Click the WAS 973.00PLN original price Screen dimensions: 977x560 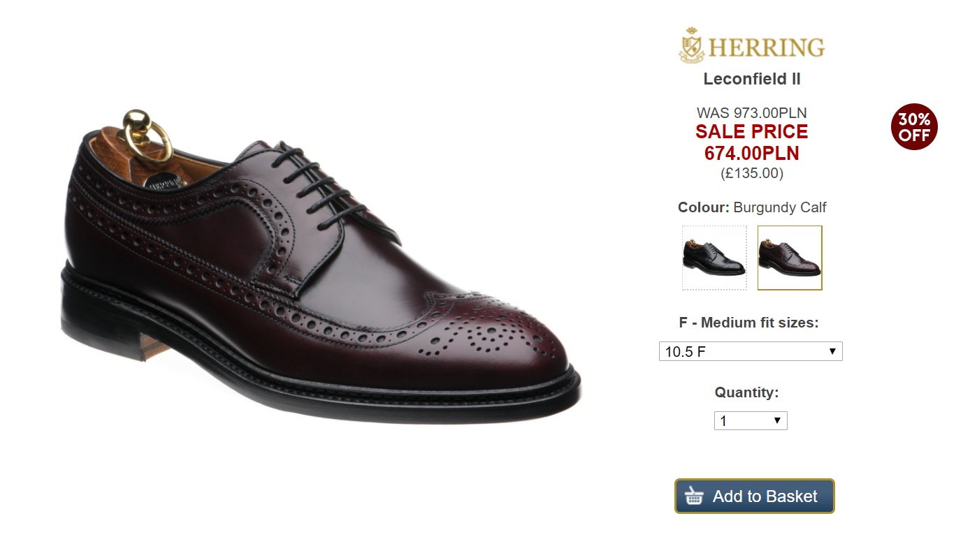752,113
